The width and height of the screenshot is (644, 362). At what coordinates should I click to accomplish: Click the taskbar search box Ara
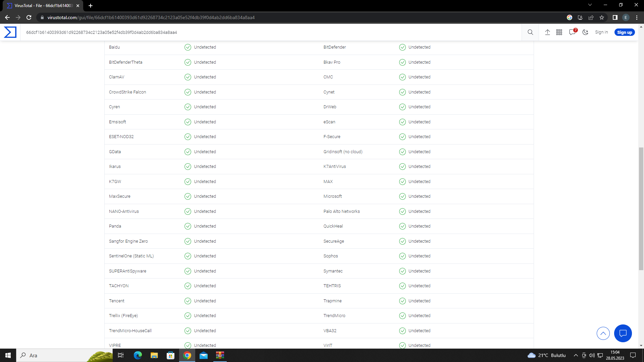64,355
